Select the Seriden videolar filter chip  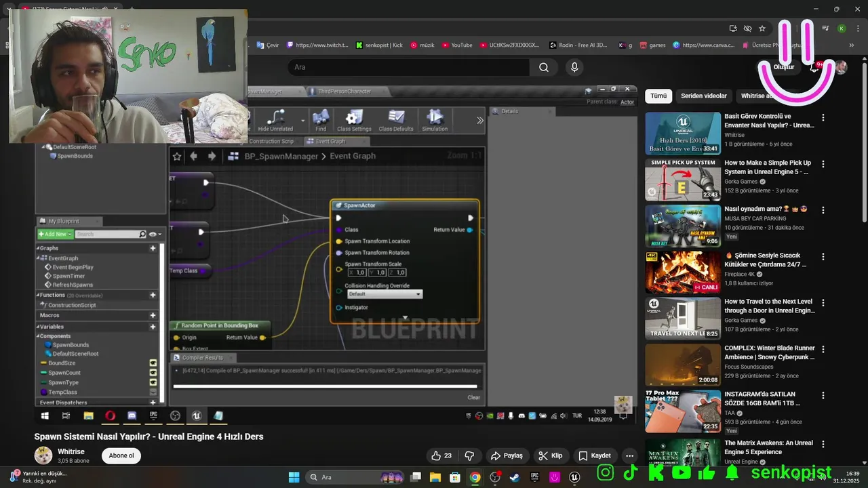704,96
